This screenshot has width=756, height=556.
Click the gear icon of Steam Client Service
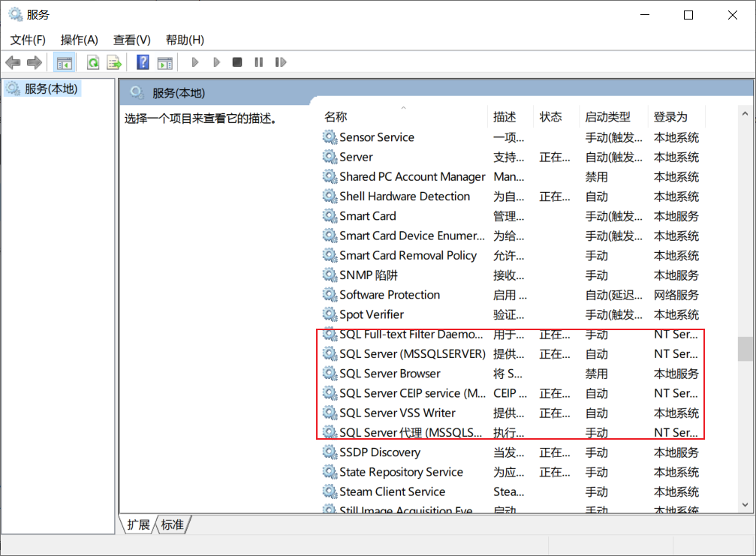coord(330,492)
